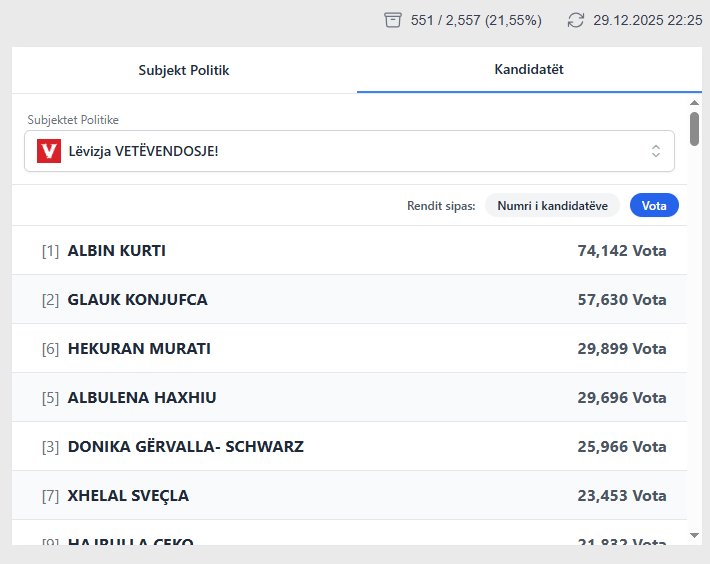Click the vertical scrollbar thumb
The width and height of the screenshot is (710, 564).
(695, 128)
